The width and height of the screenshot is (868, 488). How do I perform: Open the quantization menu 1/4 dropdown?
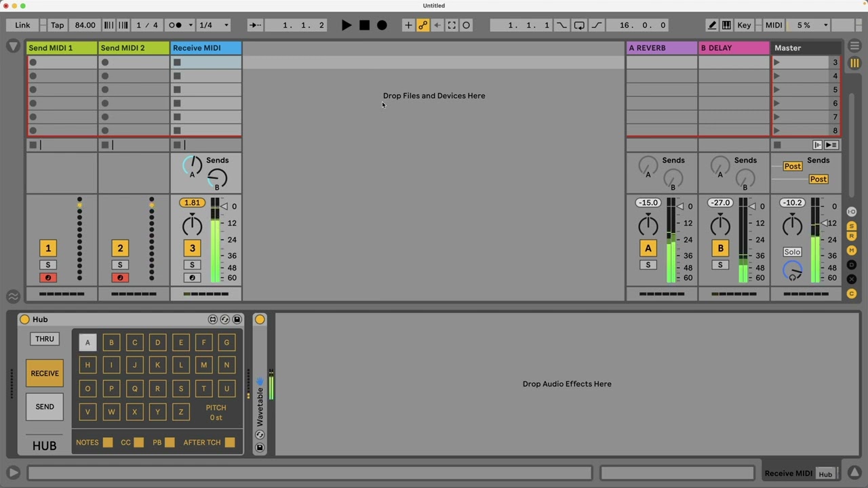point(214,25)
